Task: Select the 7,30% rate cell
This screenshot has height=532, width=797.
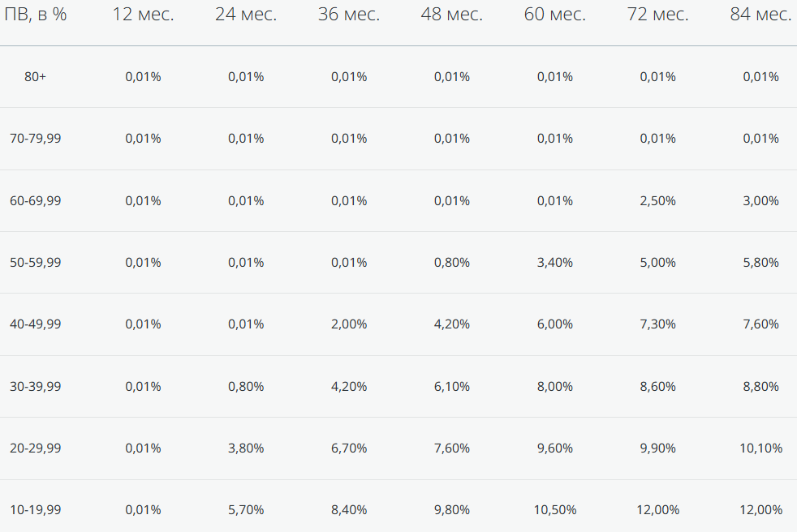Action: click(657, 324)
